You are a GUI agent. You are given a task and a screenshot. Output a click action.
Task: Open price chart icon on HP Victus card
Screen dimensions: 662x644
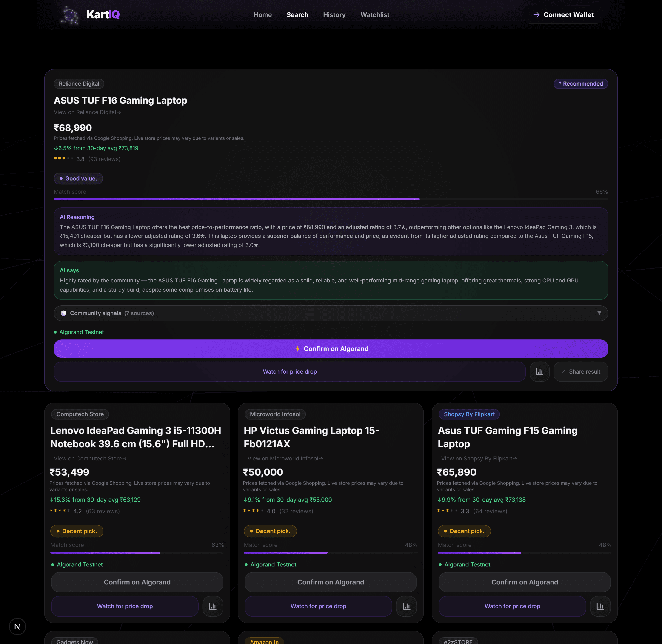click(x=406, y=606)
